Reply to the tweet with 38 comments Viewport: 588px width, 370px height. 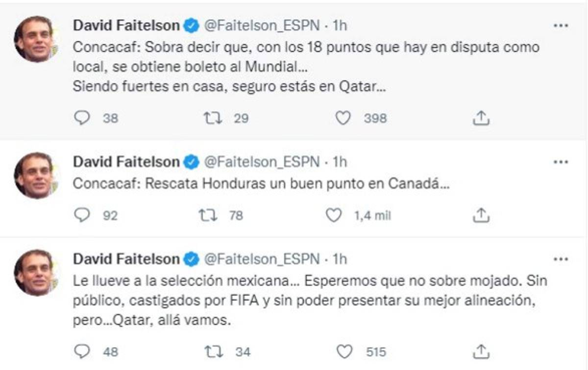82,118
